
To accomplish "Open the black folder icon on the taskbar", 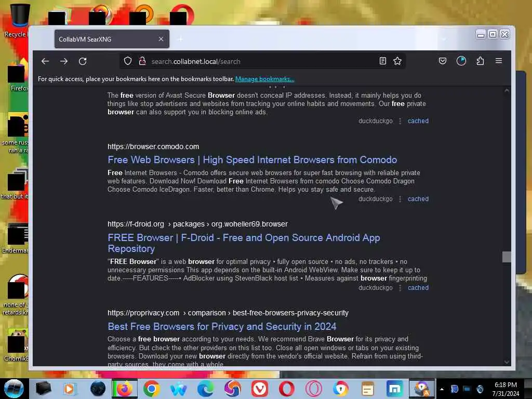I will (x=44, y=389).
